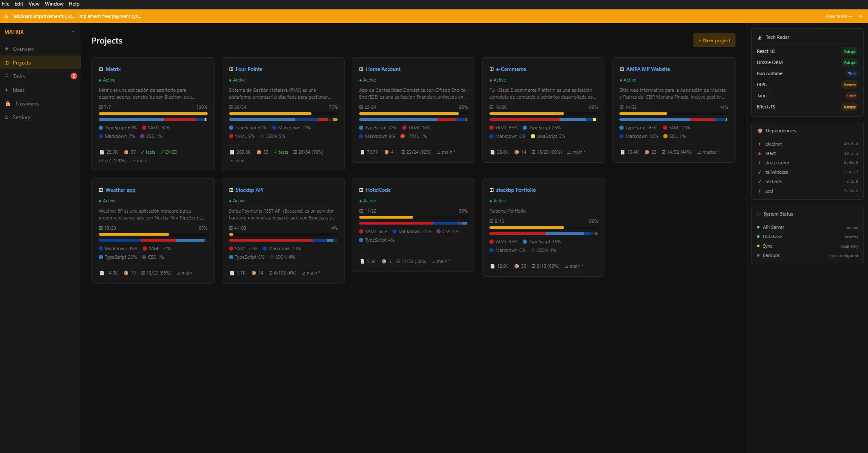Click the New project button
868x453 pixels.
714,41
